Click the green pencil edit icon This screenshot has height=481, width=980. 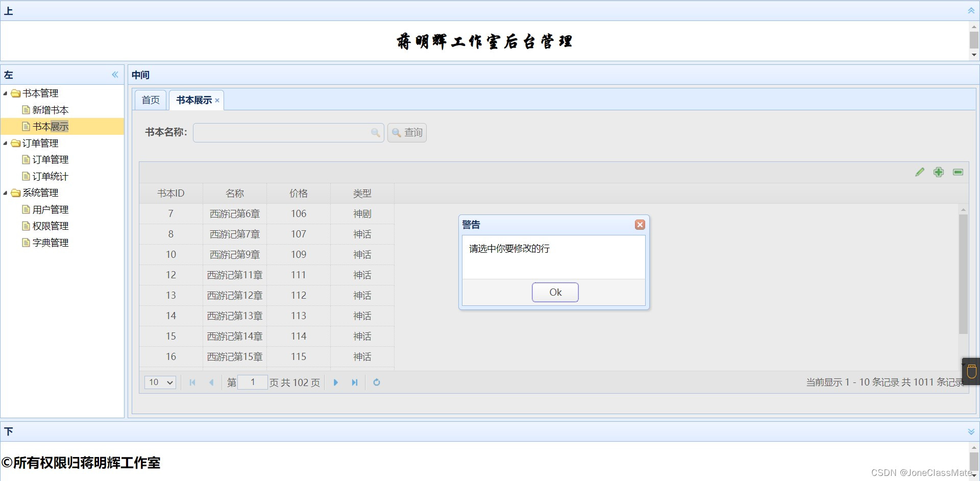(x=920, y=172)
